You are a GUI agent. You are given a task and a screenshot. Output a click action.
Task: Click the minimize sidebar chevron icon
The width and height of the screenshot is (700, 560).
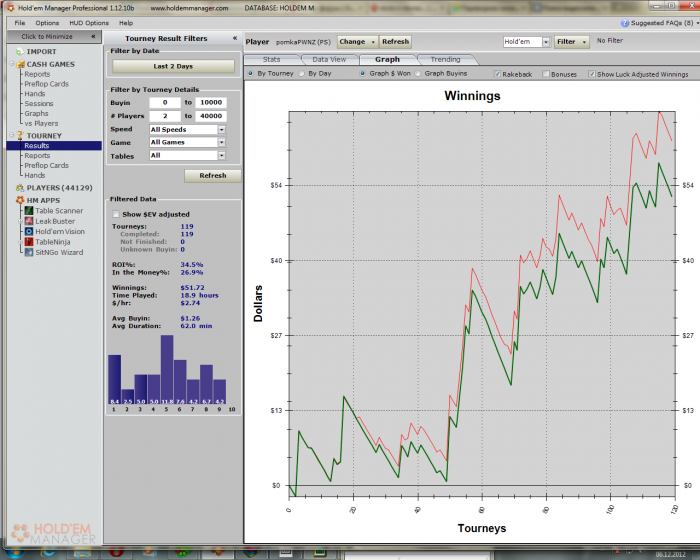(93, 37)
